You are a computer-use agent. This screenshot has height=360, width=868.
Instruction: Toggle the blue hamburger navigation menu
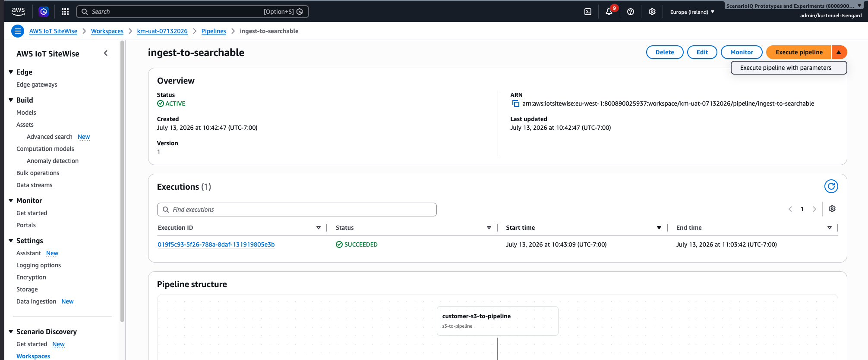tap(18, 31)
